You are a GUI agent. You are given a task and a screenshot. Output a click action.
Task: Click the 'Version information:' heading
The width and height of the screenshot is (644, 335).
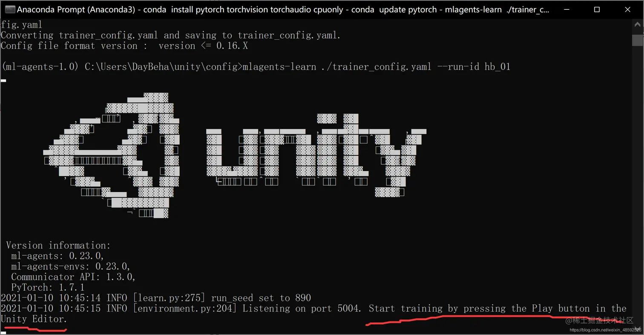[x=58, y=246]
